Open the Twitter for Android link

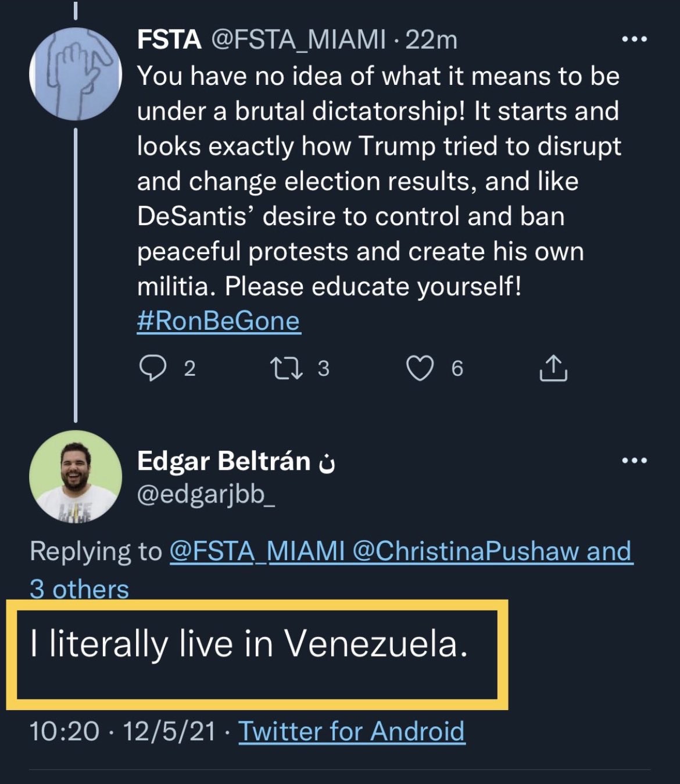pyautogui.click(x=352, y=731)
